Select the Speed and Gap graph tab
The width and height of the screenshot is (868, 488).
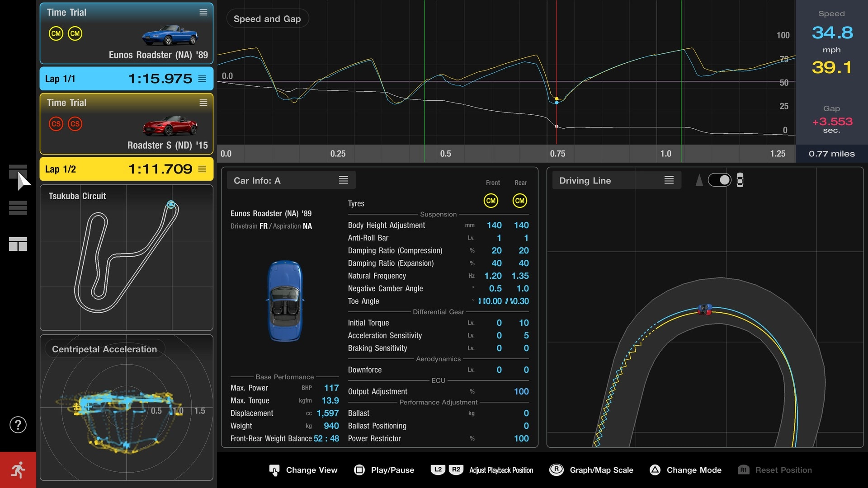[x=267, y=19]
